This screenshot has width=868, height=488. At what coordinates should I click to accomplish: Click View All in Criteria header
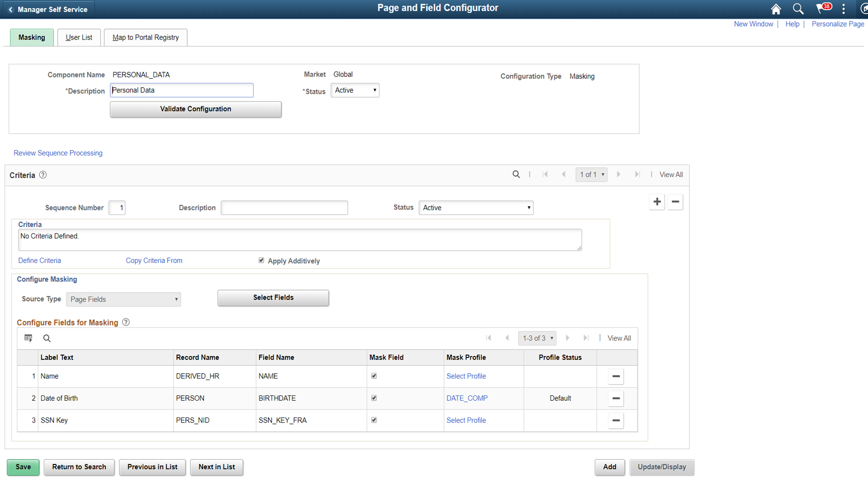[671, 175]
